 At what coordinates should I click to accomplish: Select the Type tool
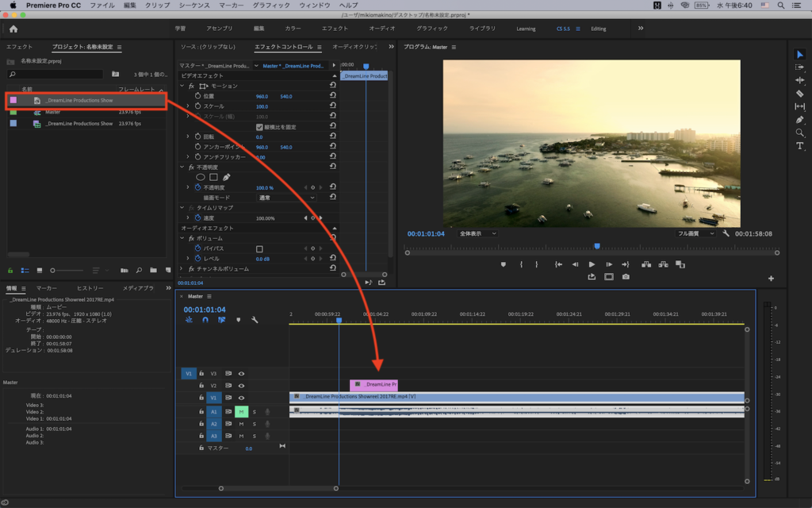(799, 146)
